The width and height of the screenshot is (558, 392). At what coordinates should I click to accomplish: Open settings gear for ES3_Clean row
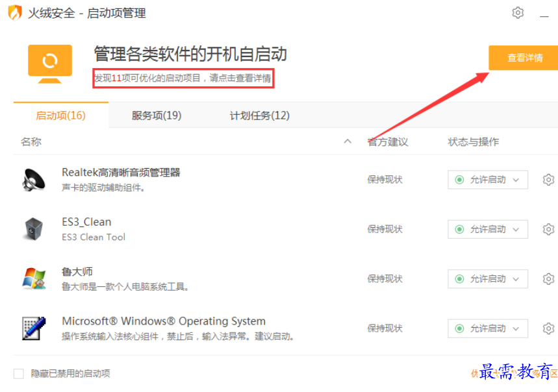[548, 229]
